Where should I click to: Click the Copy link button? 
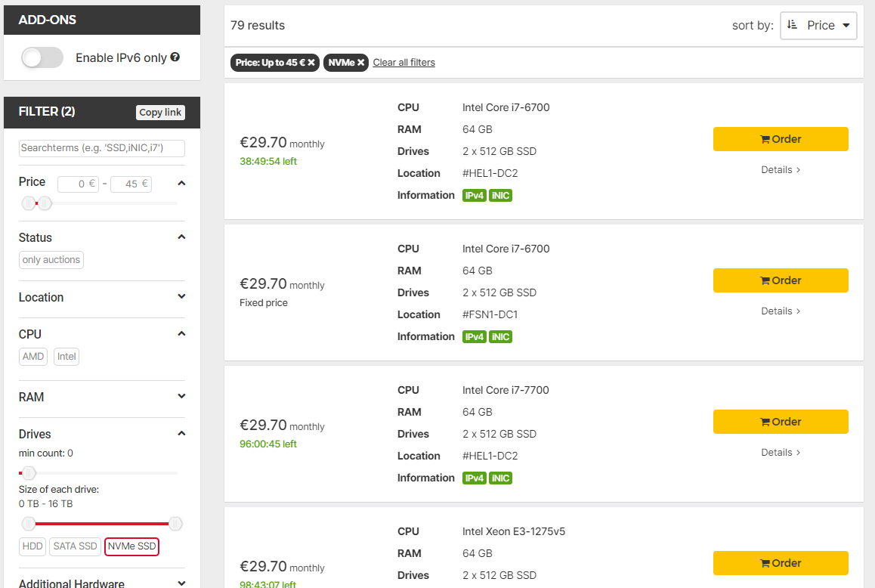coord(160,113)
